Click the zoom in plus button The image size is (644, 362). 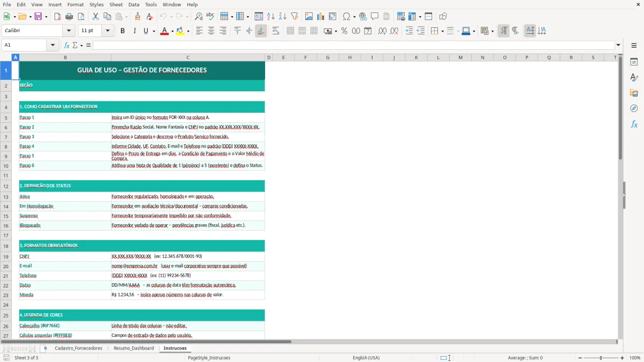623,358
